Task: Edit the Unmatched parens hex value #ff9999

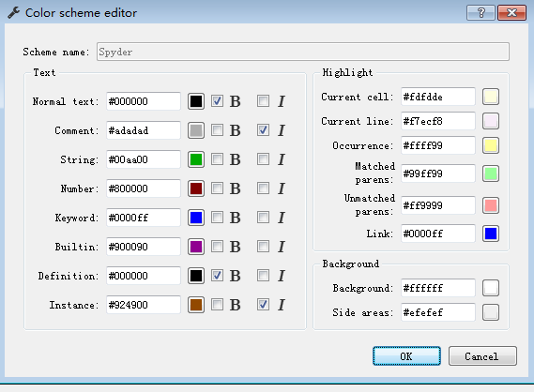Action: 438,205
